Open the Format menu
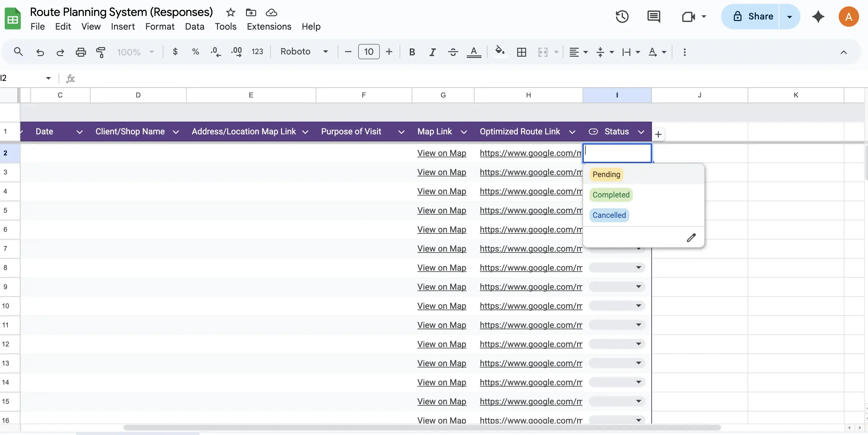The height and width of the screenshot is (435, 868). [x=160, y=26]
